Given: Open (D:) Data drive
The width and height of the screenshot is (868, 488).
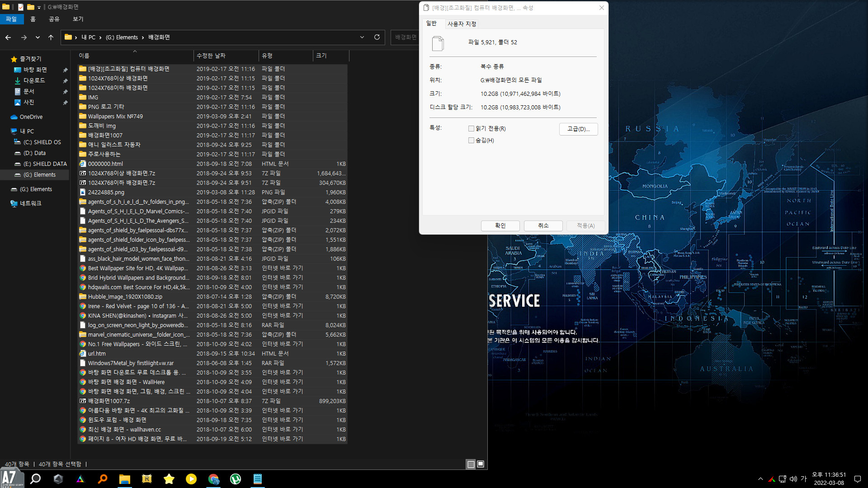Looking at the screenshot, I should point(34,153).
